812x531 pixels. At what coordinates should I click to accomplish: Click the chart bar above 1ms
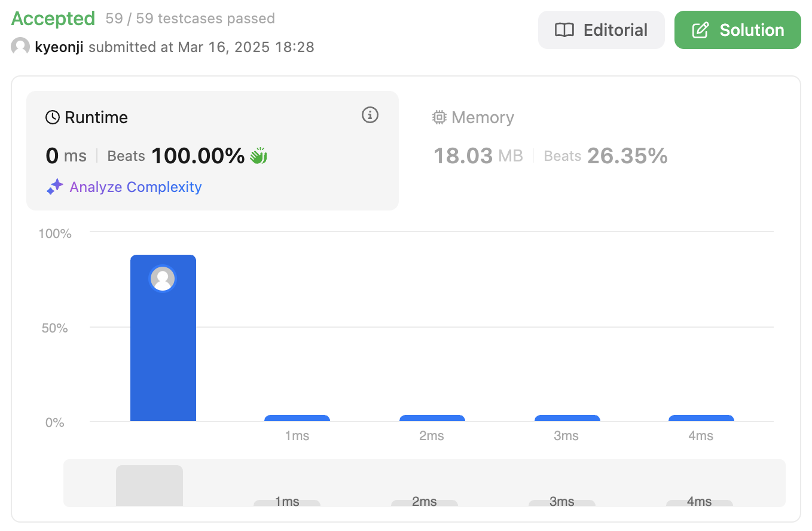(x=297, y=418)
